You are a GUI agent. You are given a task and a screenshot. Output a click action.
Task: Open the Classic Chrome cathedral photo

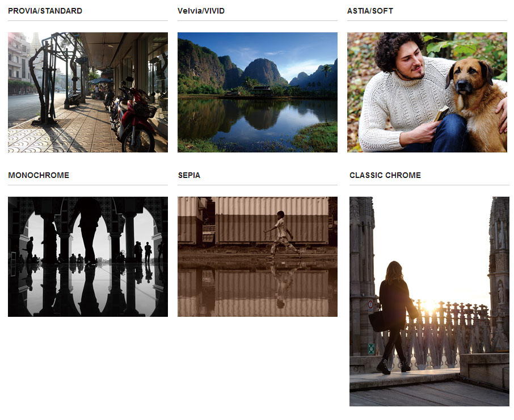[x=429, y=301]
